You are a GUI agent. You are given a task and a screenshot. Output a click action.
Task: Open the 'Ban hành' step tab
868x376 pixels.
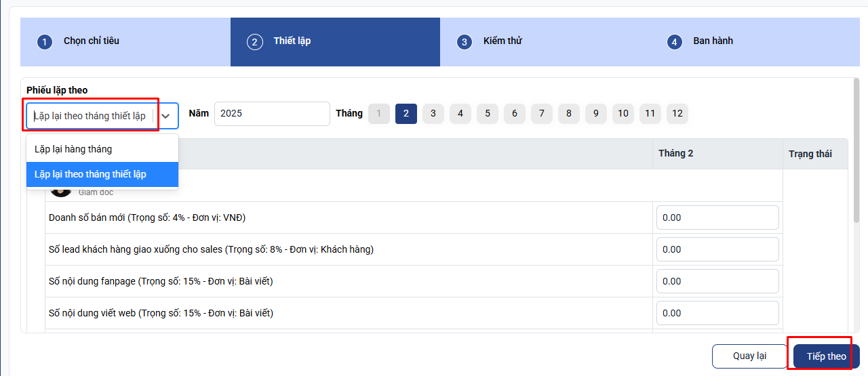click(713, 41)
